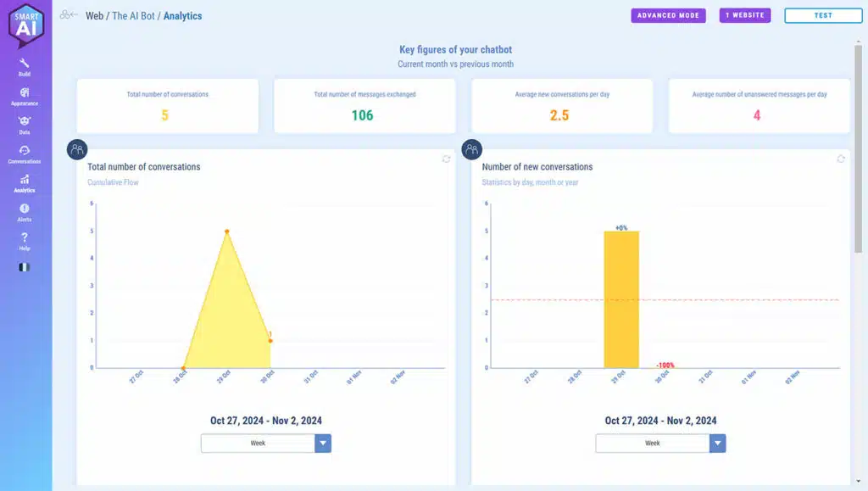868x491 pixels.
Task: Click the Advanced Mode button
Action: point(668,15)
